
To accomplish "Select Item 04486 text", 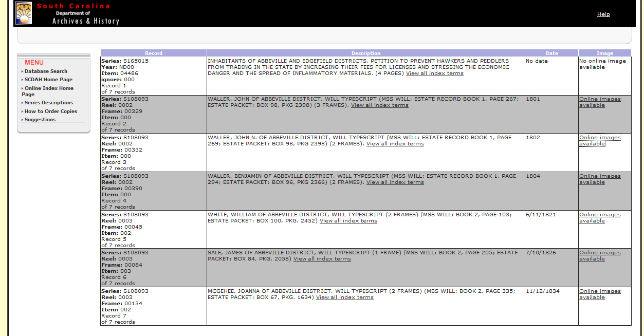I will [120, 73].
